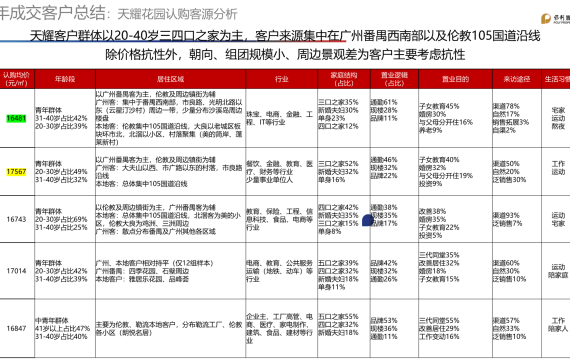Select the 17014 price cell
570x360 pixels.
[x=17, y=271]
